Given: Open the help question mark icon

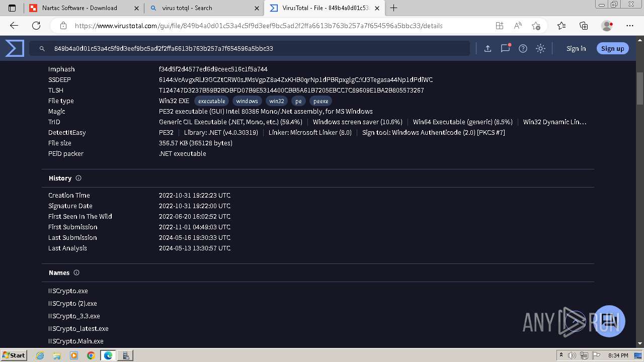Looking at the screenshot, I should pyautogui.click(x=523, y=48).
